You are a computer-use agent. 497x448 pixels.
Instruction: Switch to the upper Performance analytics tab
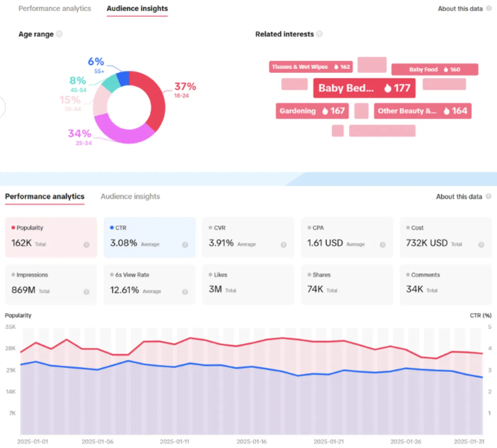pos(55,9)
